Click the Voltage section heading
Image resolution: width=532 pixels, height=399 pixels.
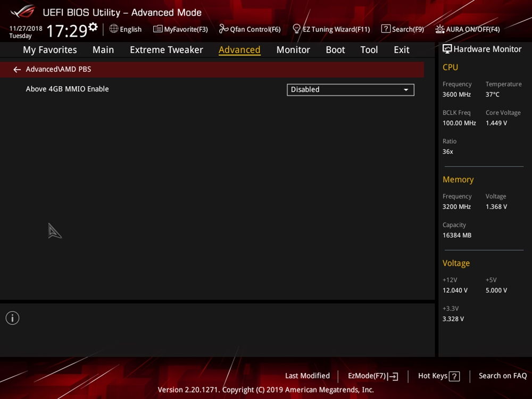456,263
